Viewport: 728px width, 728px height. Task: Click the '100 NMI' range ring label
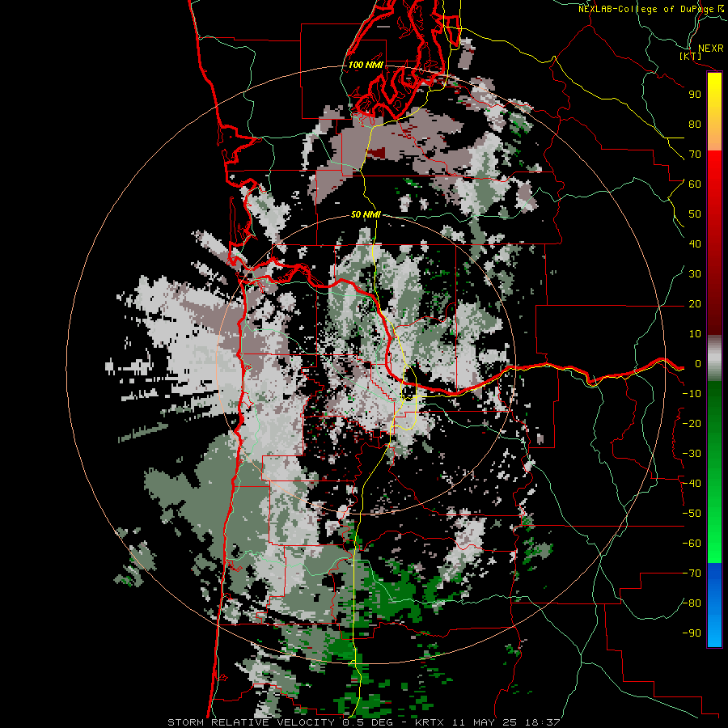click(366, 65)
